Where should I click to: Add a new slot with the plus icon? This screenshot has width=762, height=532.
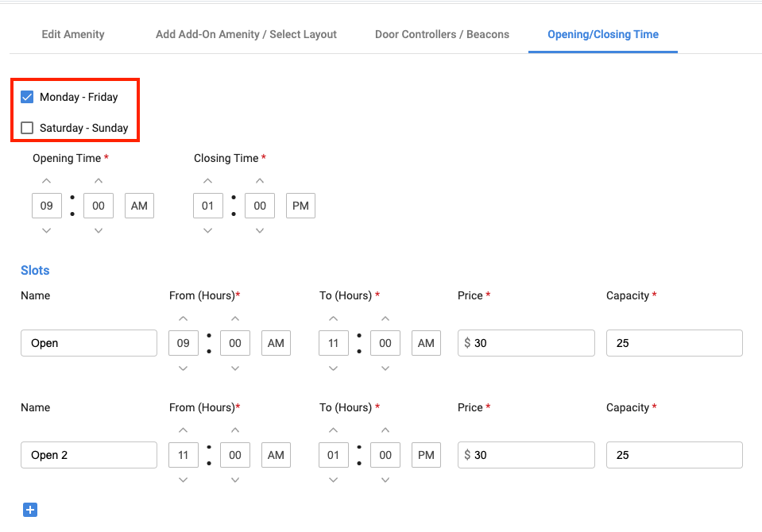coord(30,510)
